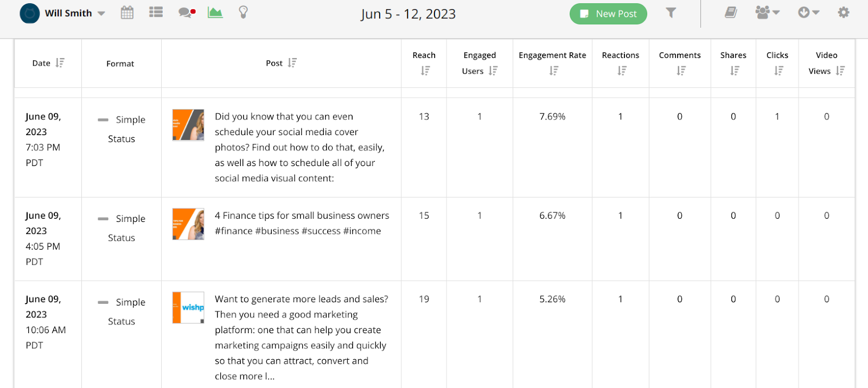The height and width of the screenshot is (388, 868).
Task: Expand the download options dropdown
Action: click(808, 12)
